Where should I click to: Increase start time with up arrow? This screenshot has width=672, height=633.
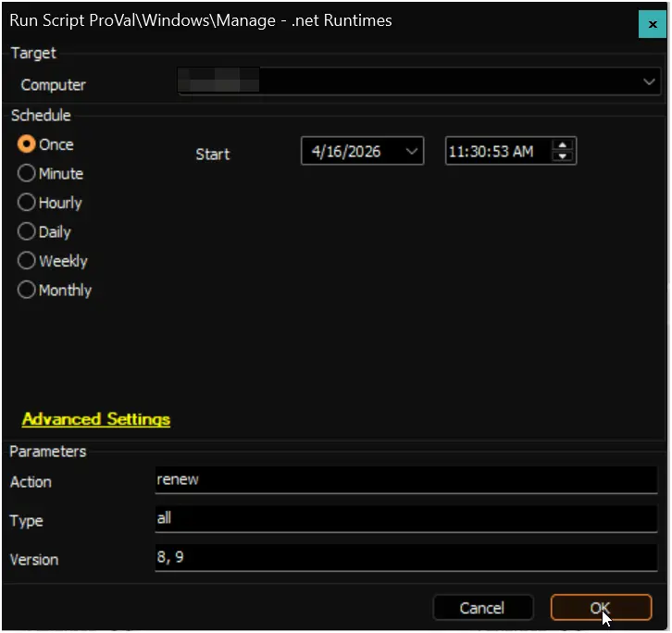click(562, 145)
